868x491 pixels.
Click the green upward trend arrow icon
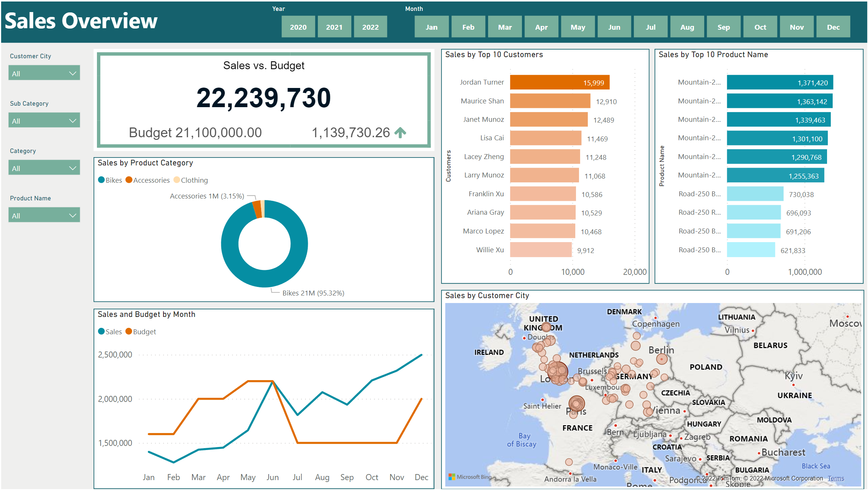pos(401,132)
